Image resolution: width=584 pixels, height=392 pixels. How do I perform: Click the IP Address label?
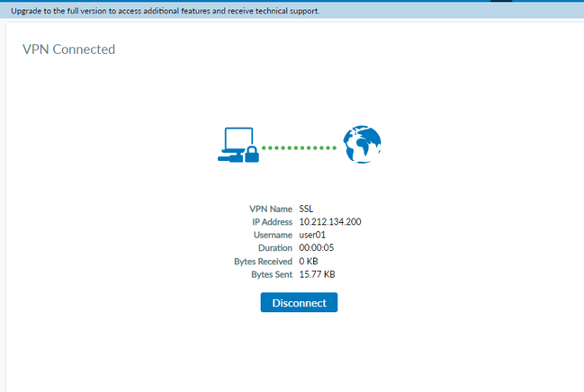click(273, 222)
